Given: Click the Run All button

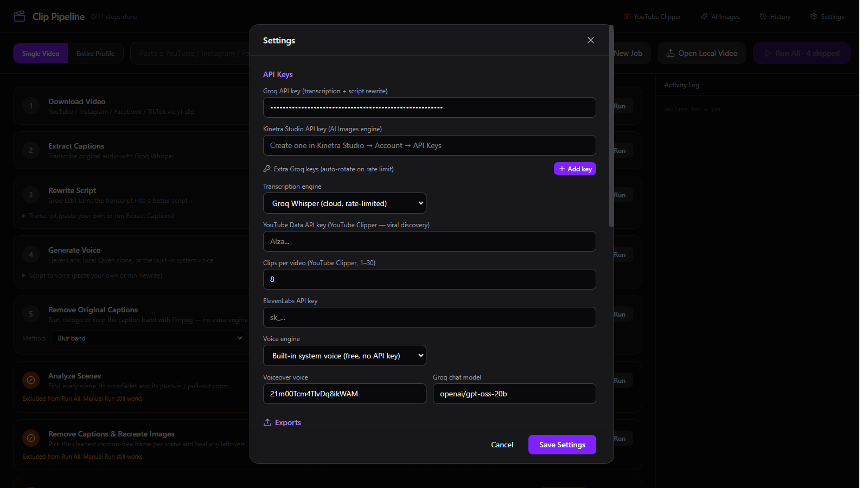Looking at the screenshot, I should (x=802, y=53).
